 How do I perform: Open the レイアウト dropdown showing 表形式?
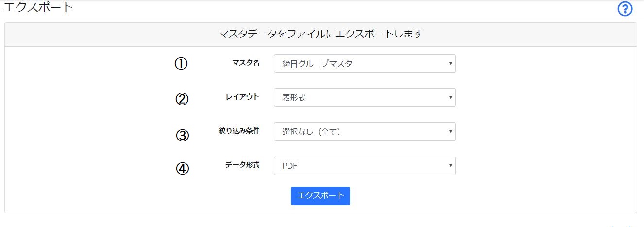[x=365, y=98]
